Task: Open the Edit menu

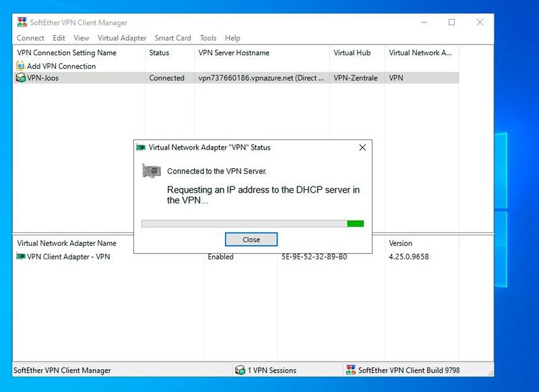Action: click(x=59, y=38)
